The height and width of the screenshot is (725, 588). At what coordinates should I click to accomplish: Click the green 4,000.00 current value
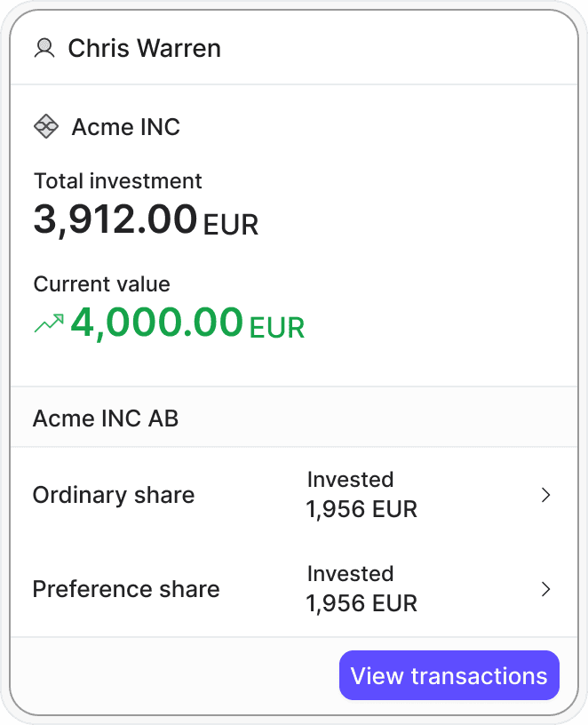point(157,322)
